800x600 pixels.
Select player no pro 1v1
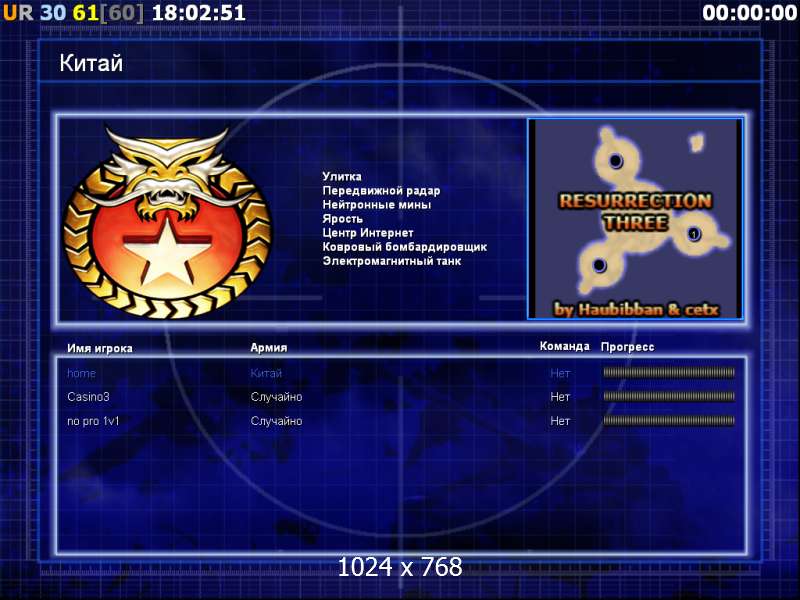93,421
